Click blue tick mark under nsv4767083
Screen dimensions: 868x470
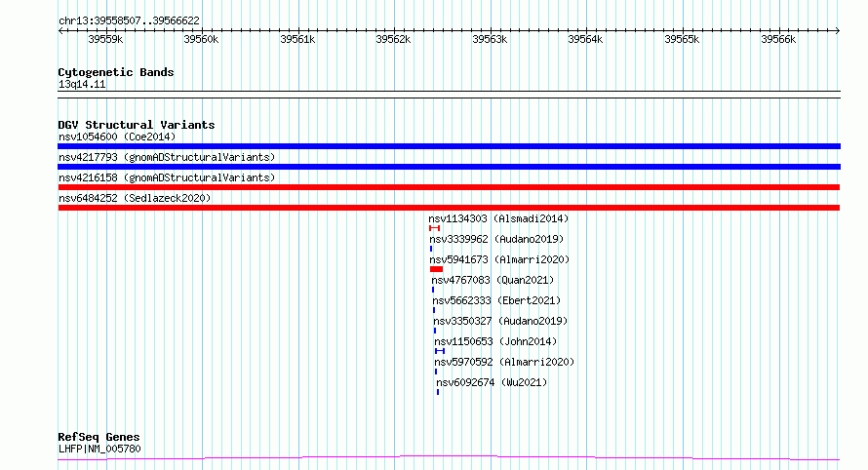click(433, 290)
